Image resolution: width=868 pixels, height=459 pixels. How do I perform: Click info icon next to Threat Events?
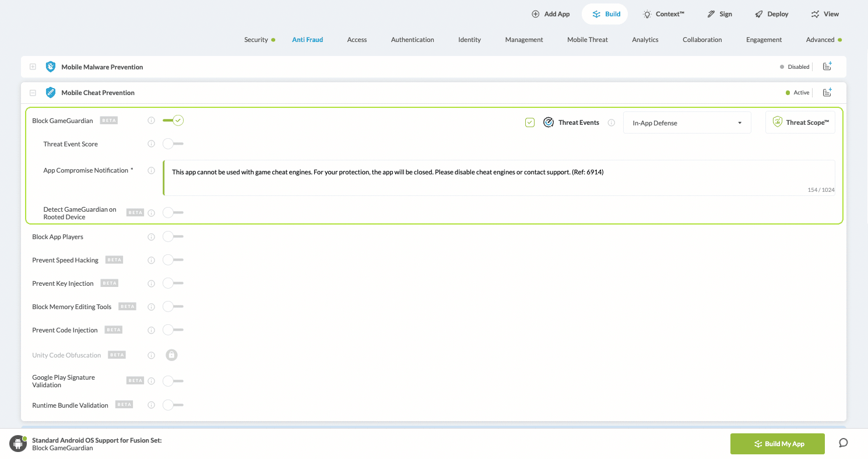(612, 123)
